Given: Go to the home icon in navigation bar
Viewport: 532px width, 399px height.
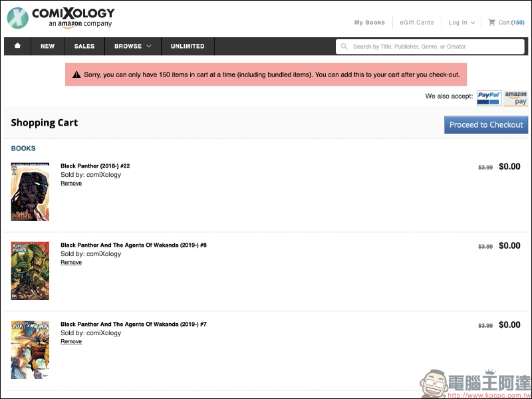Looking at the screenshot, I should [17, 46].
